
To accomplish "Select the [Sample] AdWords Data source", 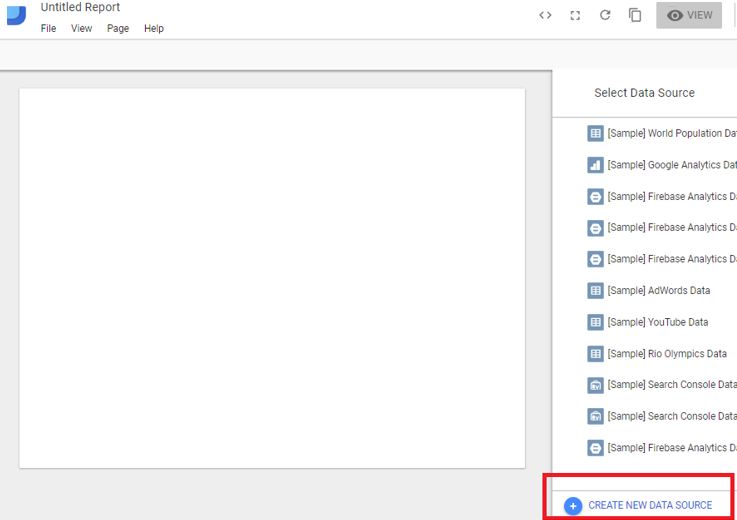I will [658, 291].
